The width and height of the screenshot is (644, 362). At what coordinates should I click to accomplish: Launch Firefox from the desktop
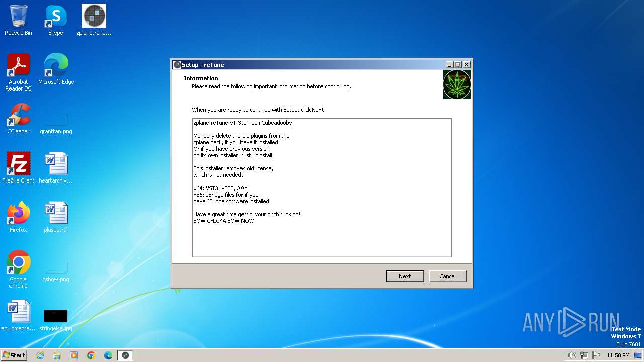pyautogui.click(x=18, y=217)
